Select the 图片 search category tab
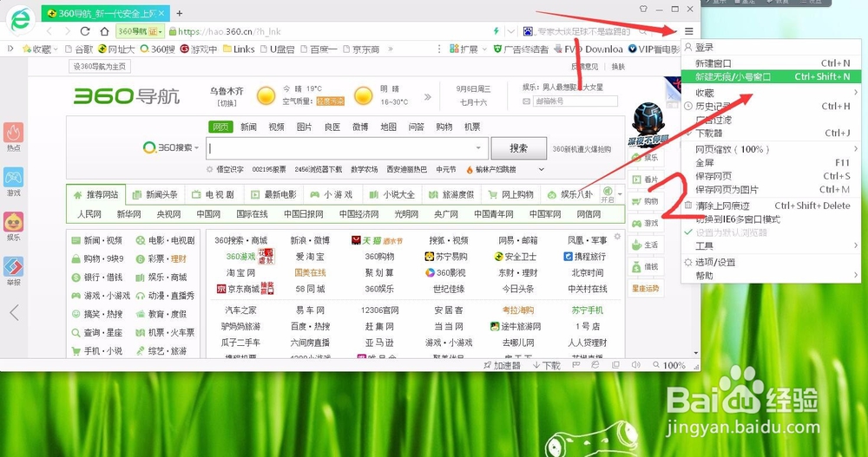Image resolution: width=868 pixels, height=457 pixels. [304, 127]
